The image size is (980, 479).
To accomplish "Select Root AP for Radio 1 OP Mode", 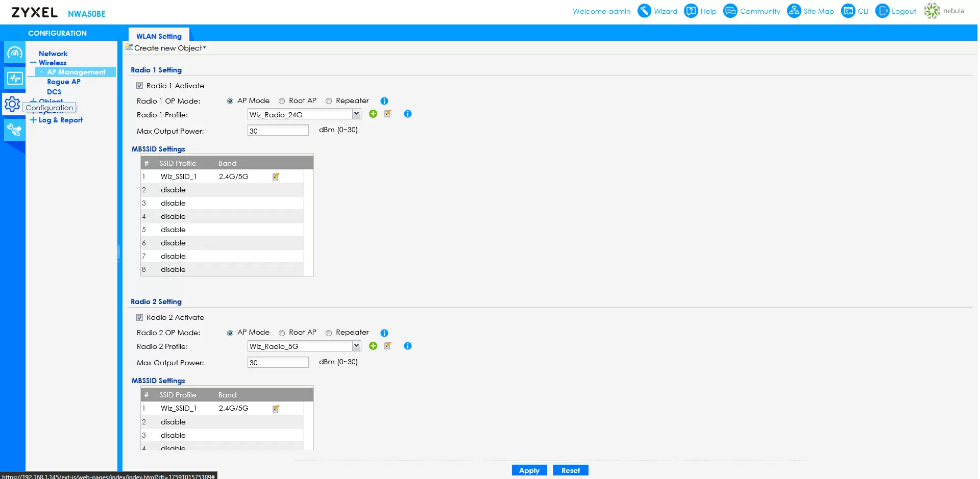I will click(x=282, y=101).
